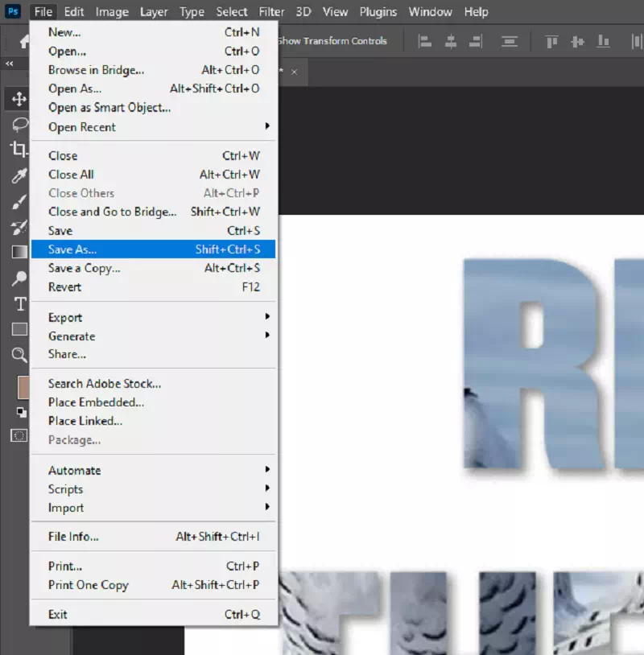Select the Crop tool

click(19, 149)
